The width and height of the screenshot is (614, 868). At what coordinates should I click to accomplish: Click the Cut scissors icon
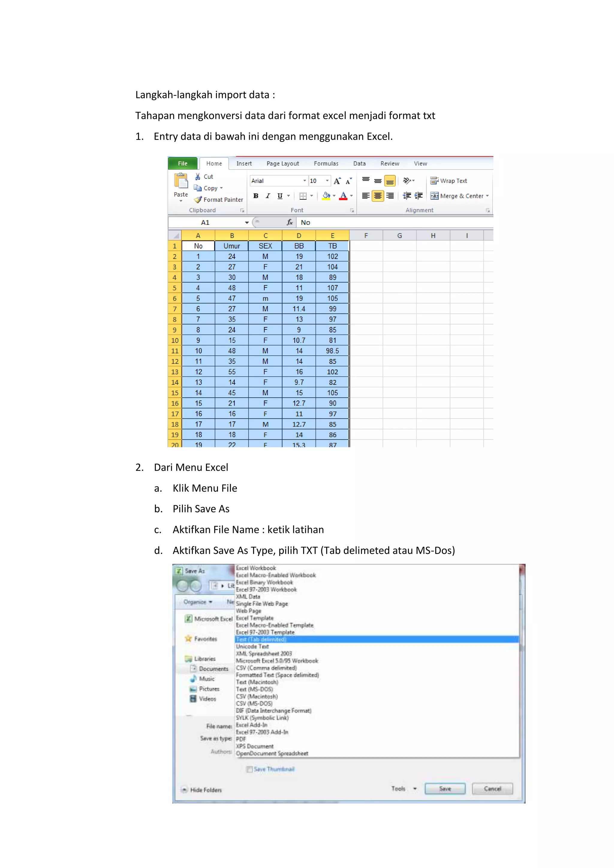click(x=198, y=177)
